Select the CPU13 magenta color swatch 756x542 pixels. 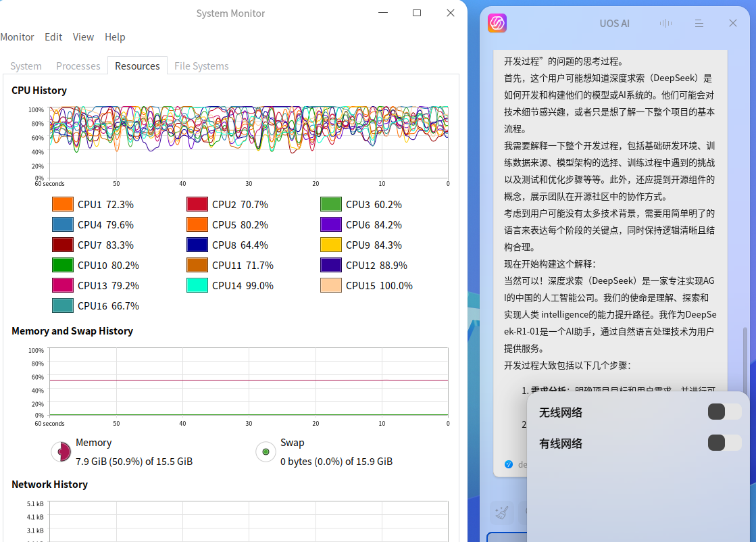[x=63, y=285]
